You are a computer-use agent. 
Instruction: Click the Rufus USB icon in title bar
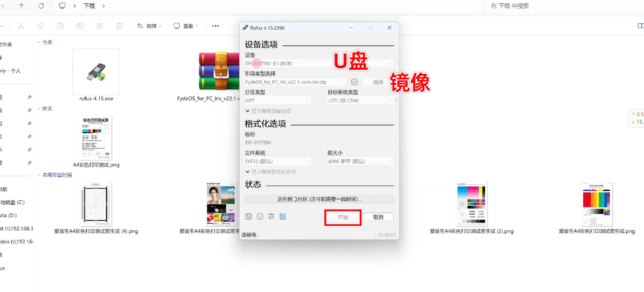pos(245,28)
